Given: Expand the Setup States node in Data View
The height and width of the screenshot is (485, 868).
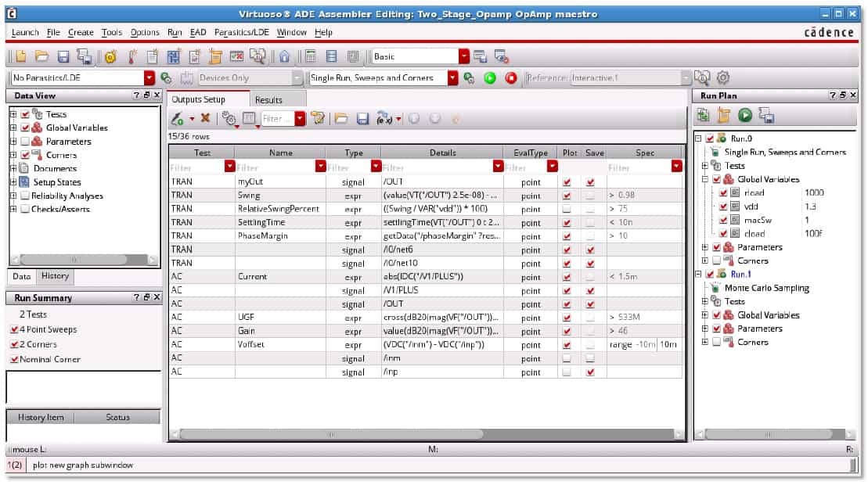Looking at the screenshot, I should click(13, 182).
